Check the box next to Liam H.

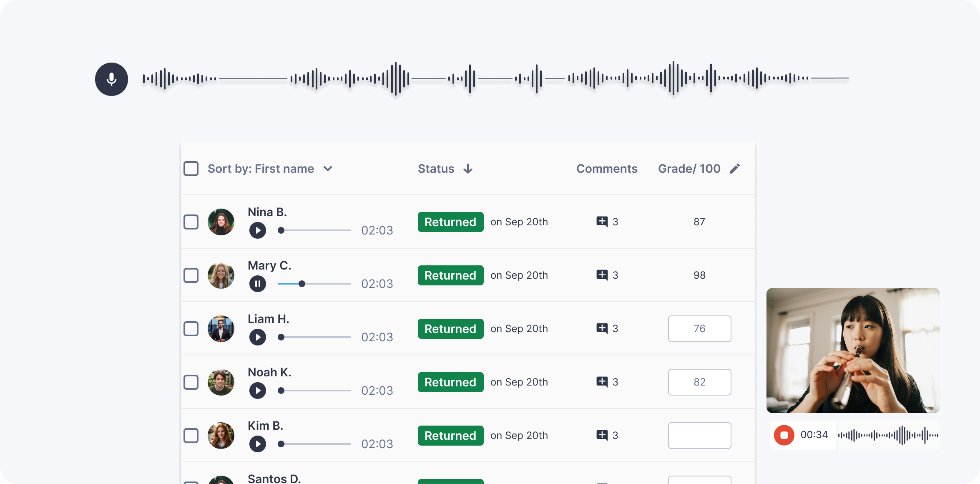click(x=191, y=329)
